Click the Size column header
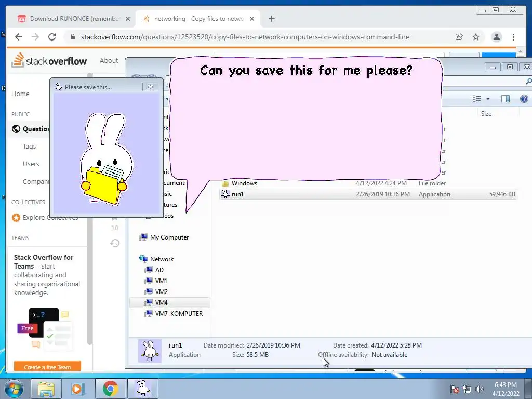 [x=486, y=114]
